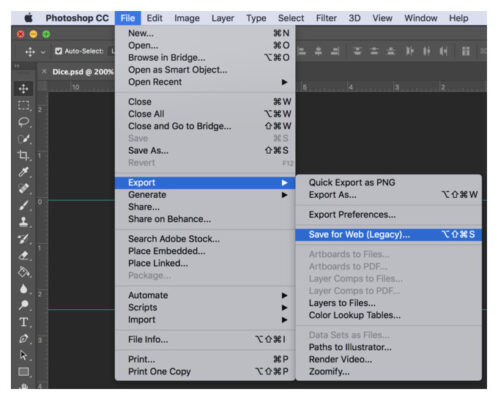Screen dimensions: 498x400
Task: Select the Lasso tool
Action: 23,122
